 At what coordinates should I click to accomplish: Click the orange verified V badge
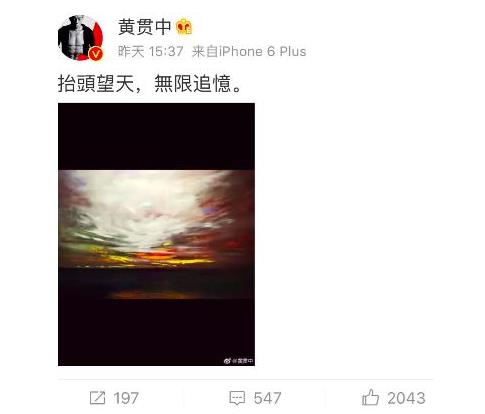pos(96,54)
